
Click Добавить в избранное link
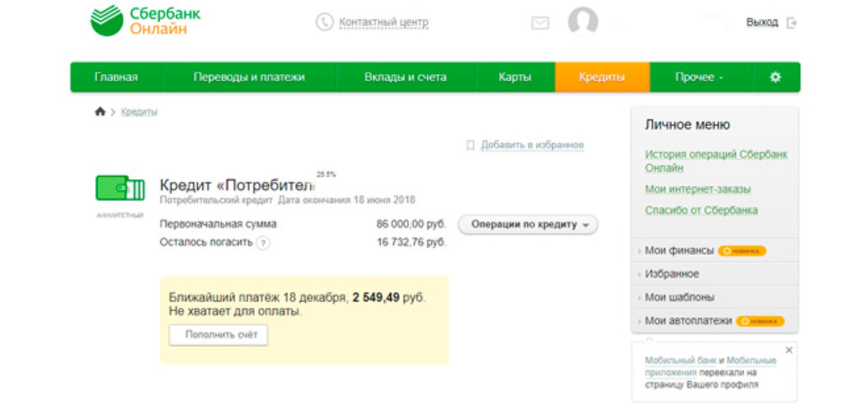[532, 145]
